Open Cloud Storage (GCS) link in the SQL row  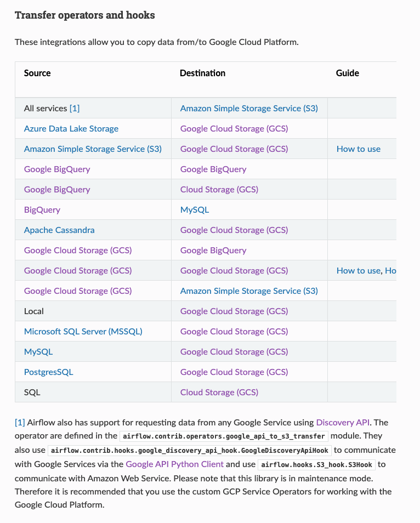coord(219,393)
